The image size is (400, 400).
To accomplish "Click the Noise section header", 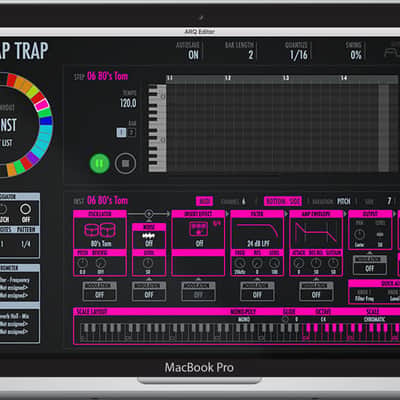I will coord(149,227).
